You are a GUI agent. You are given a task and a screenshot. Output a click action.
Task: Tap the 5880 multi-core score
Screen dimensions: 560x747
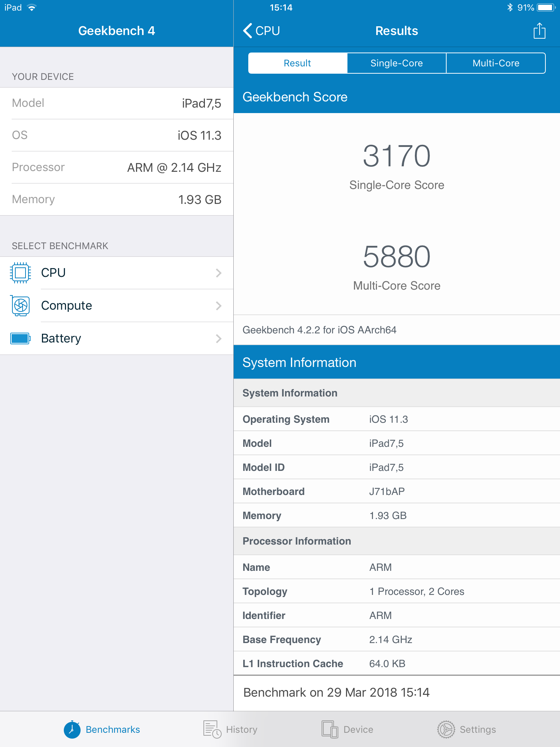click(x=397, y=256)
